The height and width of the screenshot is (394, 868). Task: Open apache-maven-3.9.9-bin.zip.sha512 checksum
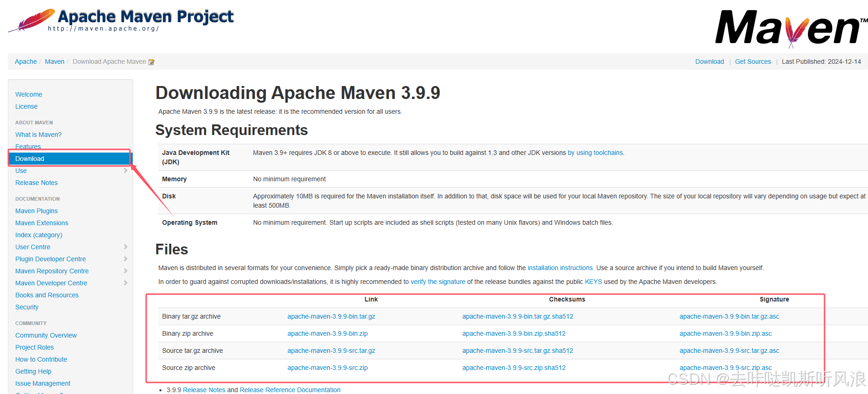point(514,333)
